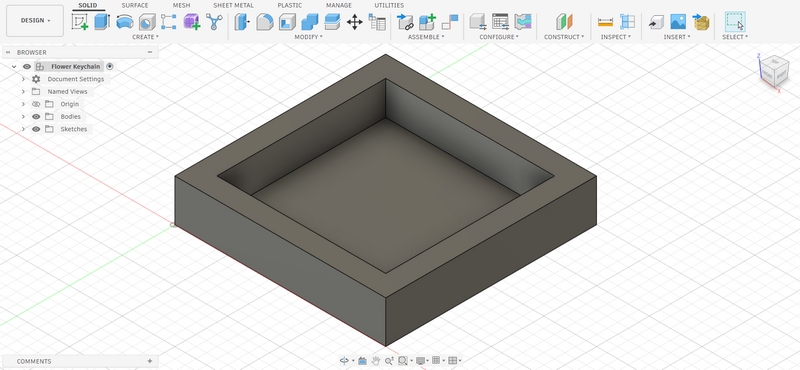Click the purple Create Form icon
Viewport: 800px width, 370px height.
click(x=192, y=22)
